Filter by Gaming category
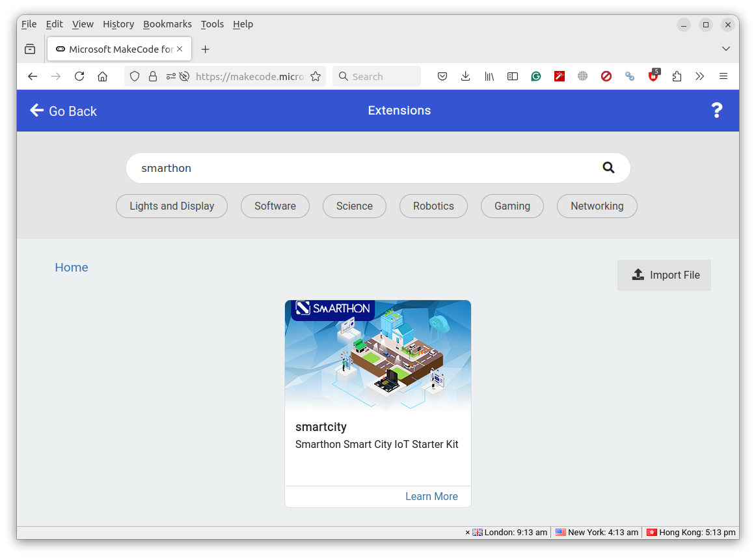 click(512, 206)
